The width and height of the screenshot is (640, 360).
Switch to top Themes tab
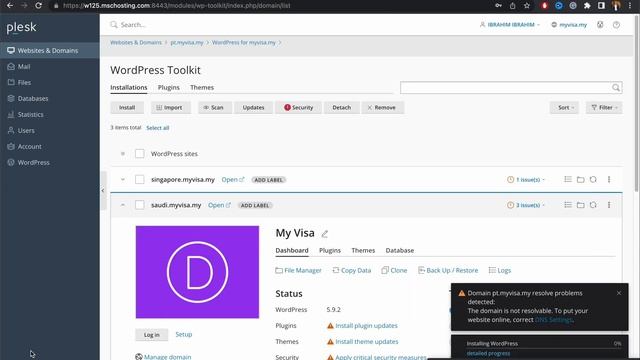pyautogui.click(x=202, y=87)
